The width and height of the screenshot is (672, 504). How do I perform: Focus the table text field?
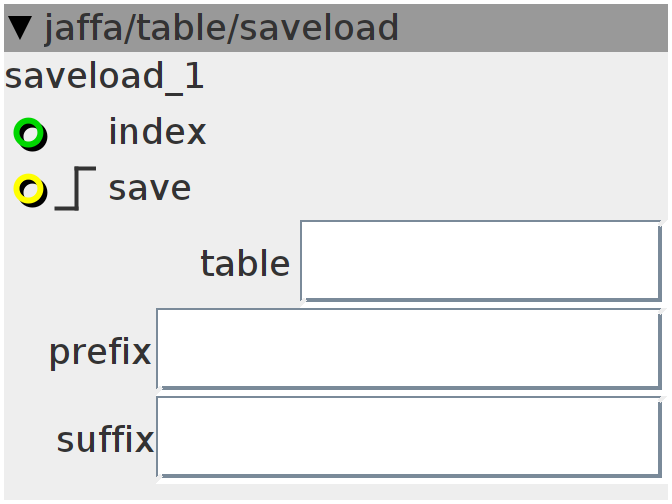[x=481, y=261]
